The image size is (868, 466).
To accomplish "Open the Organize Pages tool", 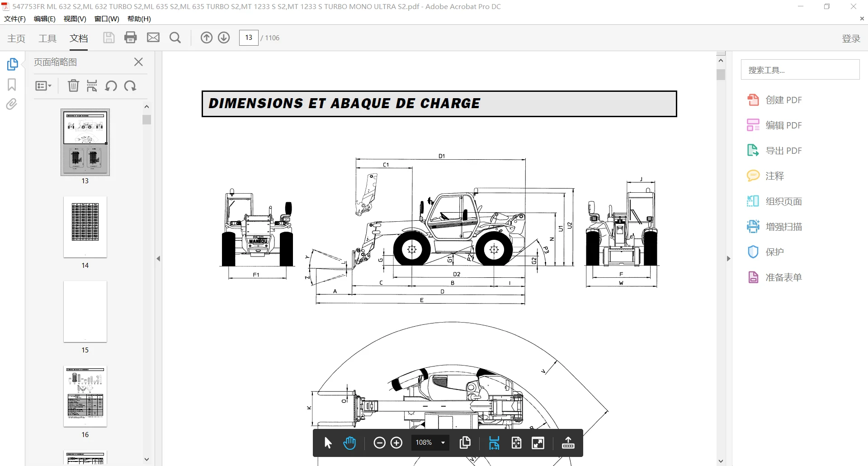I will [x=774, y=201].
